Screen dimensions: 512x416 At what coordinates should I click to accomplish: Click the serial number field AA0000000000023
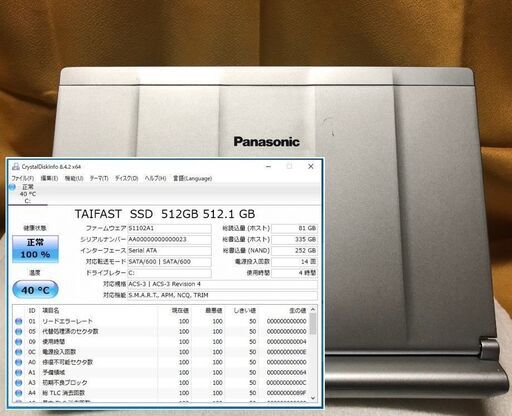tap(169, 239)
